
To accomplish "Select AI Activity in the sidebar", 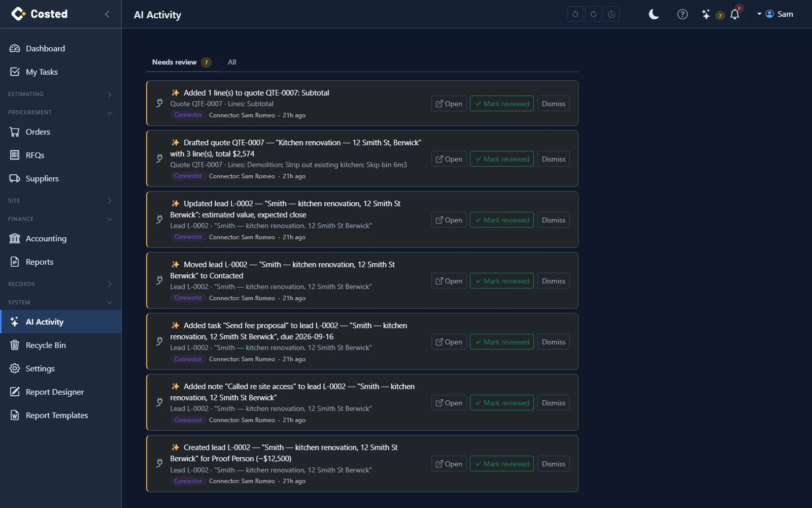I will click(x=60, y=322).
